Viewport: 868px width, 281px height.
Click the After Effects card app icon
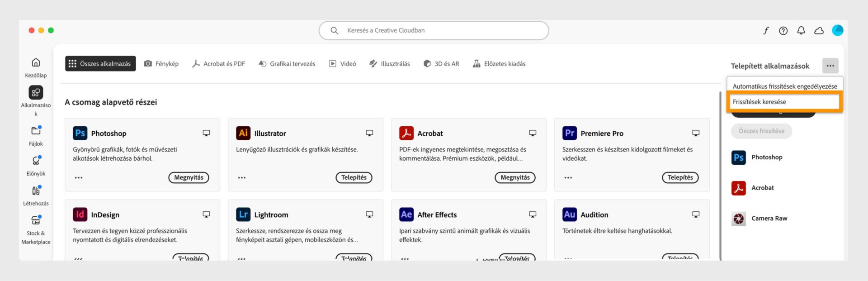coord(406,214)
